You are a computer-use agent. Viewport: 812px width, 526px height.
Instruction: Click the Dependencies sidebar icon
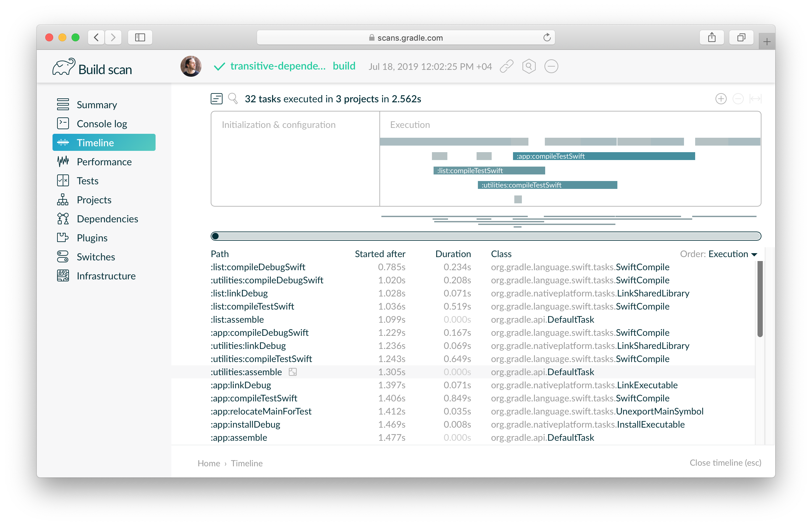click(x=63, y=219)
